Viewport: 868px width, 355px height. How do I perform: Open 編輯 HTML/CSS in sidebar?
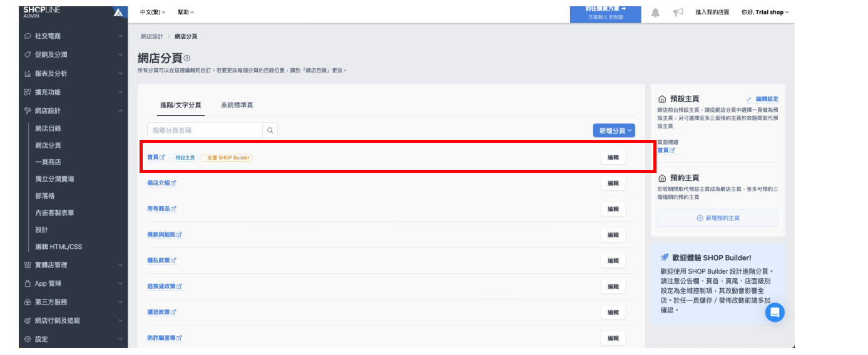(58, 246)
